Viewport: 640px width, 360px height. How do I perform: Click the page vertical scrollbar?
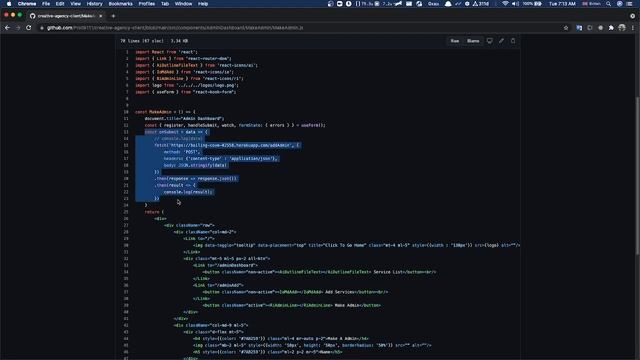click(x=637, y=176)
